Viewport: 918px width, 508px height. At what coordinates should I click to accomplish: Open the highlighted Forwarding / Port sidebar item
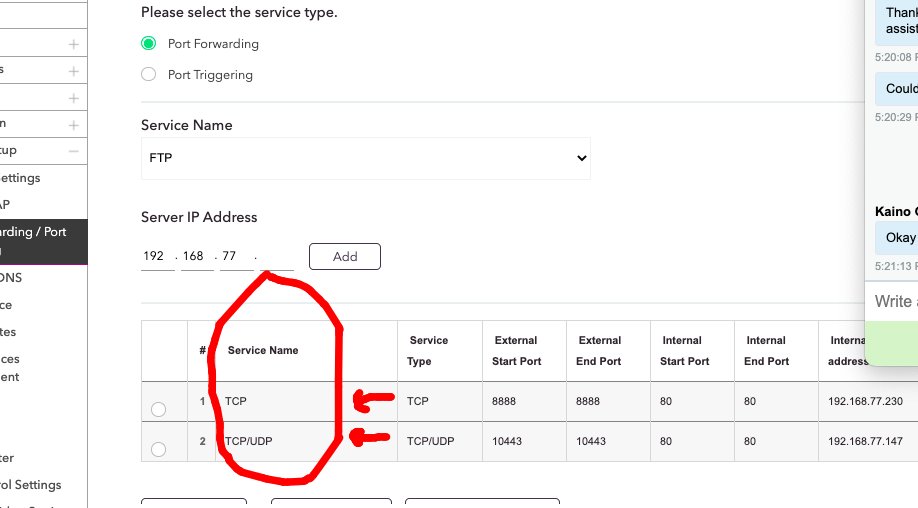point(43,242)
